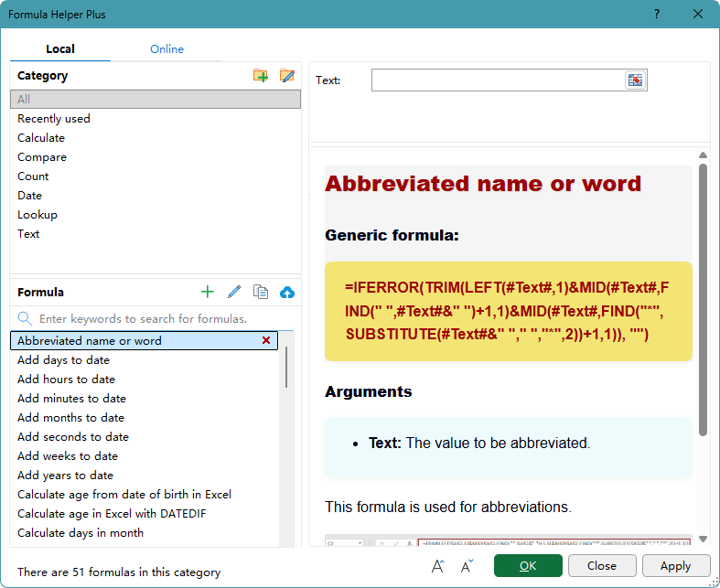Select the Lookup category
720x588 pixels.
click(x=156, y=215)
